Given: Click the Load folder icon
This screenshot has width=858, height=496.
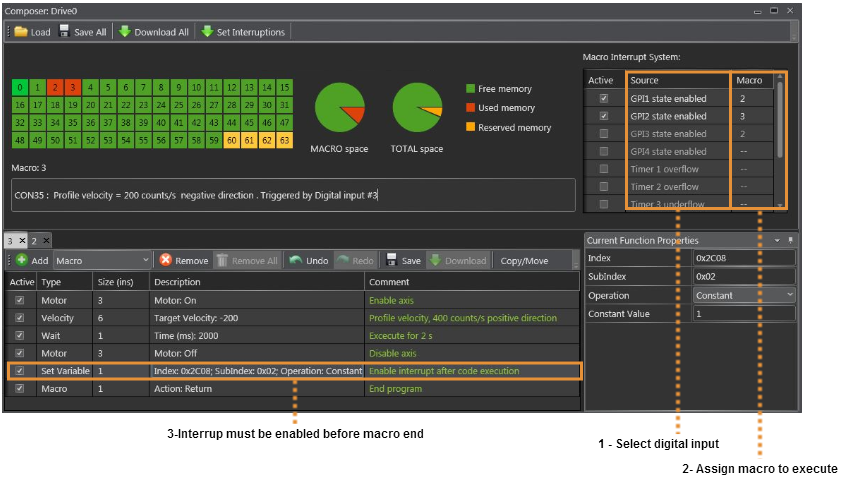Looking at the screenshot, I should tap(20, 32).
